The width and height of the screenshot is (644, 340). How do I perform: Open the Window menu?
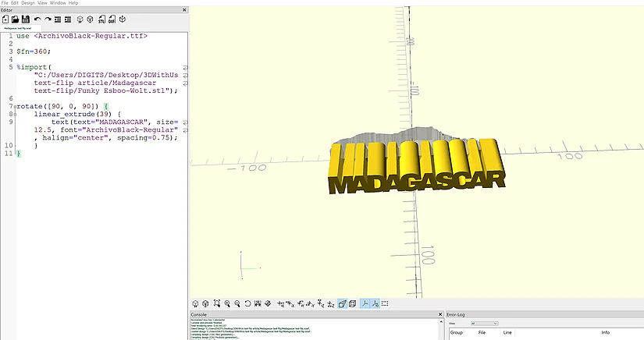58,3
